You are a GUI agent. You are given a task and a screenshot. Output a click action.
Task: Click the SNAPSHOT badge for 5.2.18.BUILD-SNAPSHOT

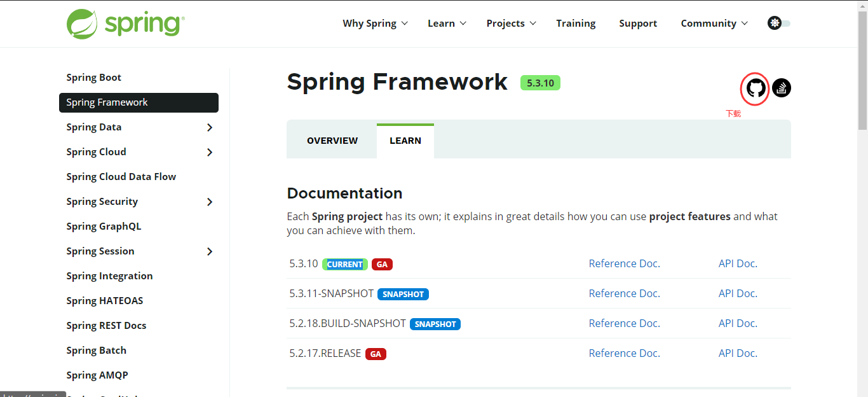(435, 324)
